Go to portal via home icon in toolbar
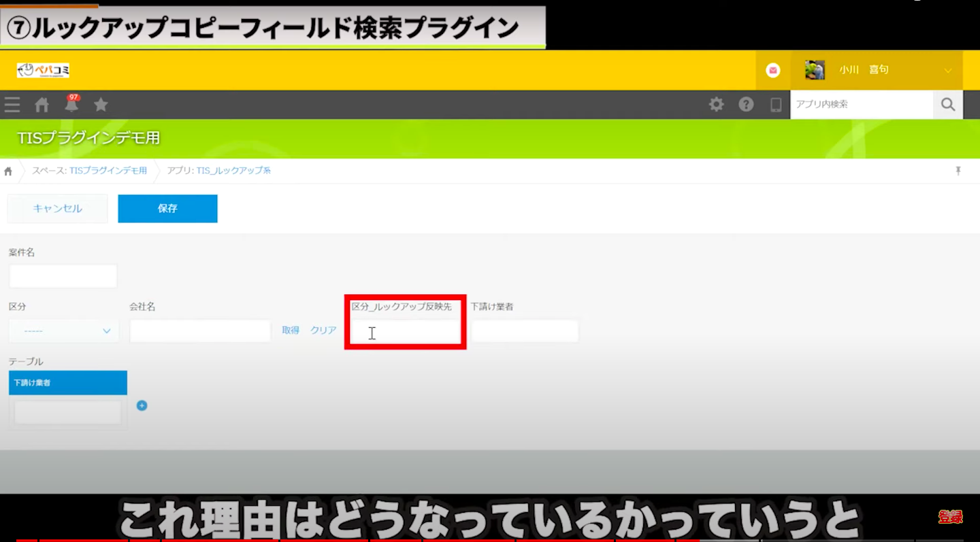Image resolution: width=980 pixels, height=542 pixels. click(42, 105)
